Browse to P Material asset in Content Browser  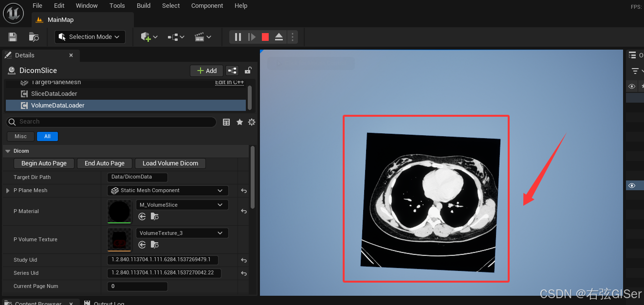click(x=154, y=216)
